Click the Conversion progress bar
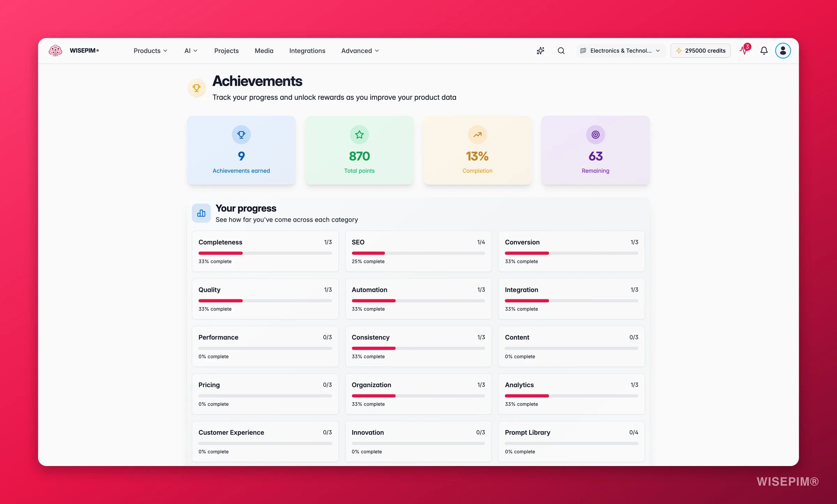Image resolution: width=837 pixels, height=504 pixels. tap(571, 253)
